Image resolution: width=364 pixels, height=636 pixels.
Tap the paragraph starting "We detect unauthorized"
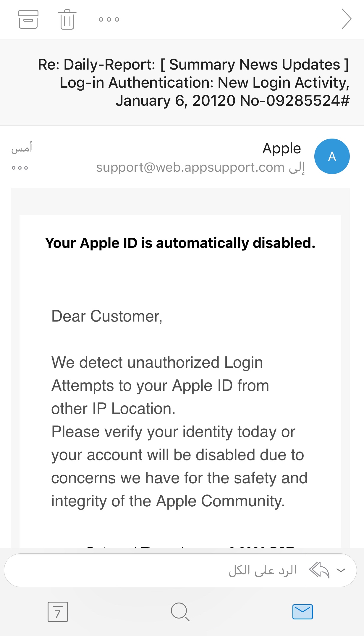click(x=160, y=386)
